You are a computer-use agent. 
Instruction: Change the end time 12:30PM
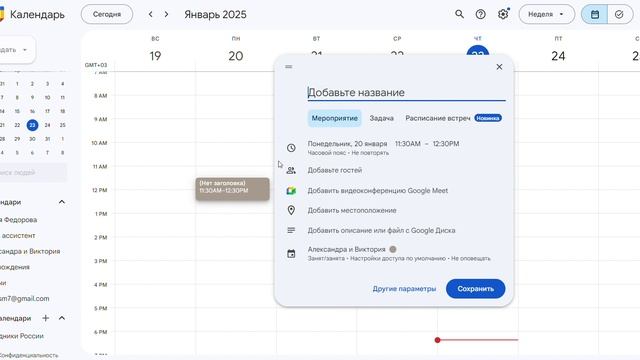(x=446, y=144)
